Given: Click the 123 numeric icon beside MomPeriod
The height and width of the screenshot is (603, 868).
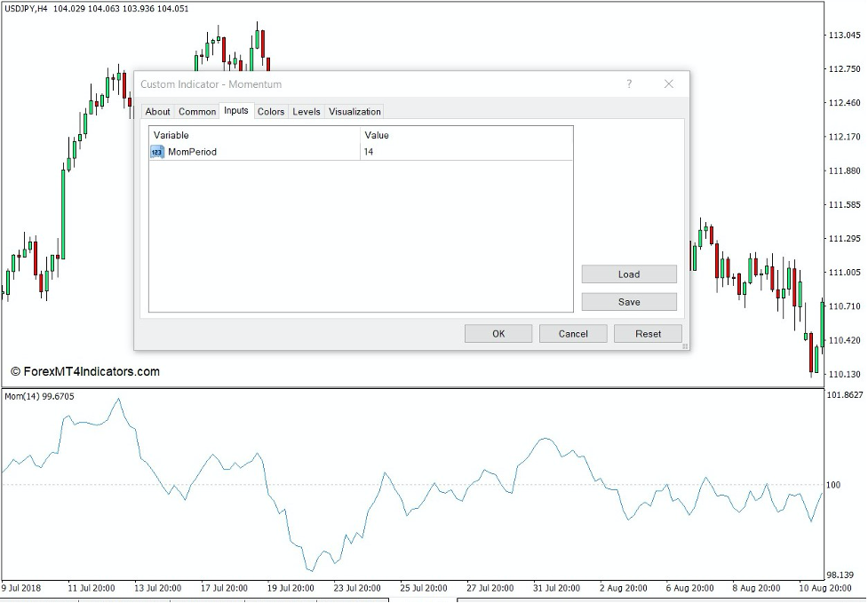Looking at the screenshot, I should pos(156,152).
